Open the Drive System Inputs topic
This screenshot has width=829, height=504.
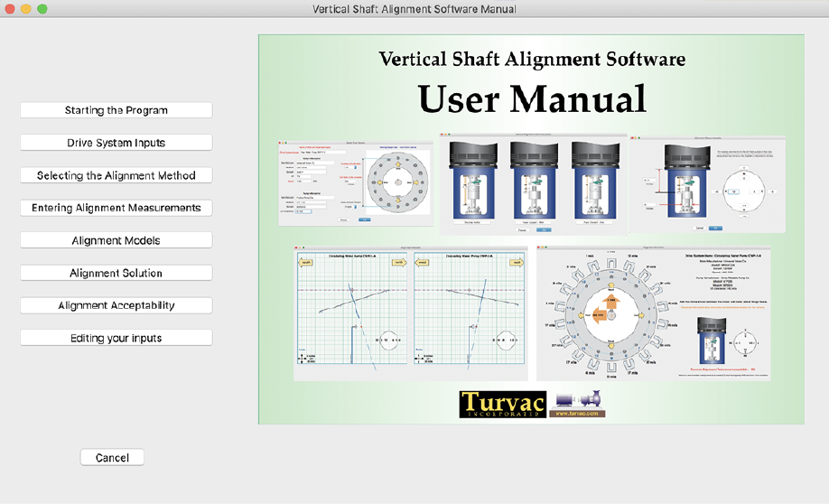click(116, 143)
